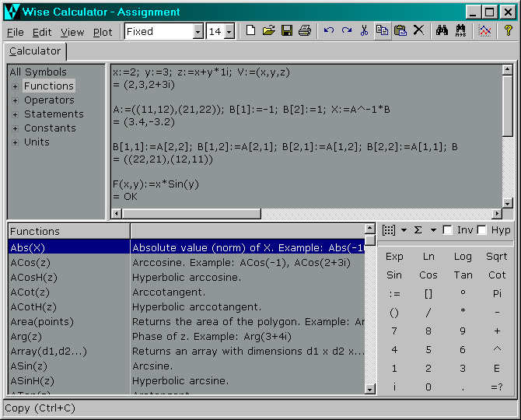Viewport: 521px width, 420px height.
Task: Click the square brackets [] keypad button
Action: coord(428,294)
